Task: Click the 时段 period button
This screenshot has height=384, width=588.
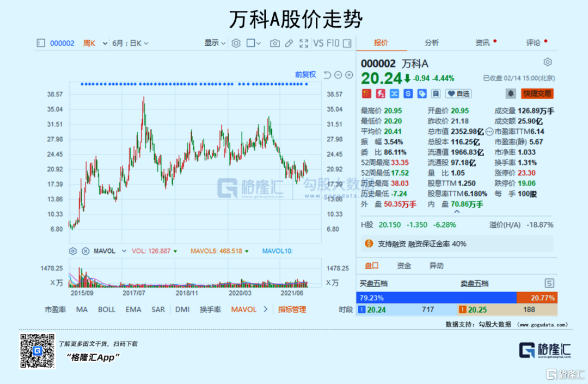Action: (x=346, y=310)
